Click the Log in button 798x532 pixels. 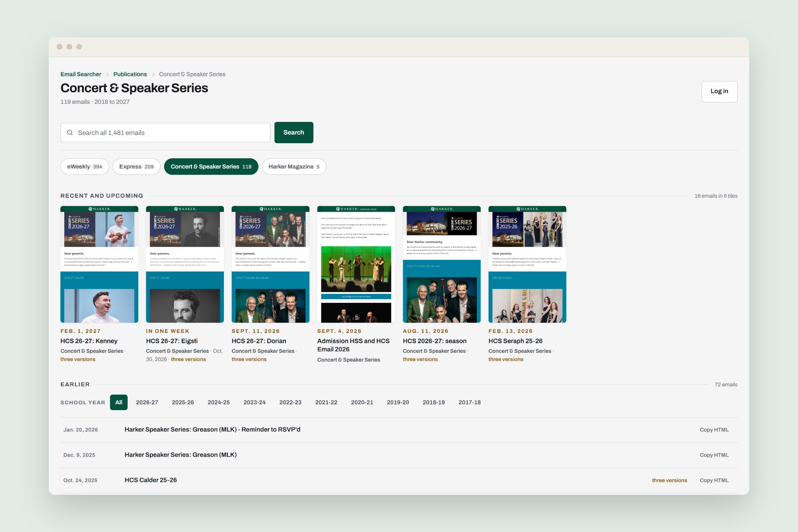pos(719,91)
